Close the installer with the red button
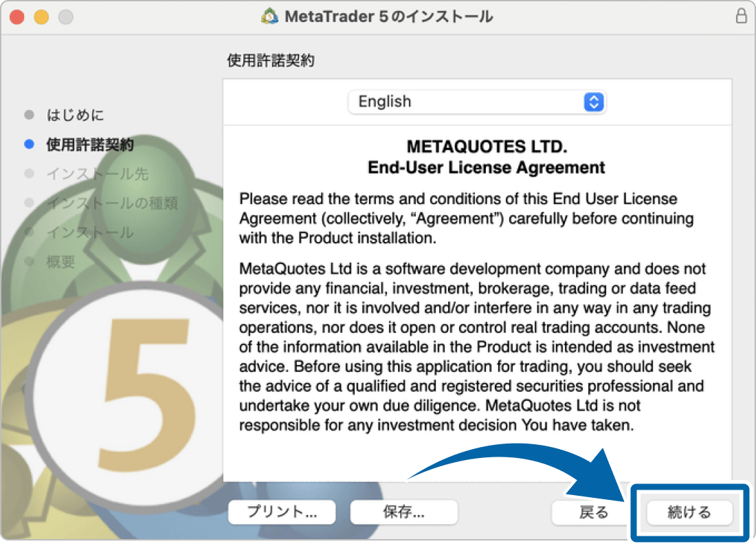This screenshot has width=756, height=546. 17,17
